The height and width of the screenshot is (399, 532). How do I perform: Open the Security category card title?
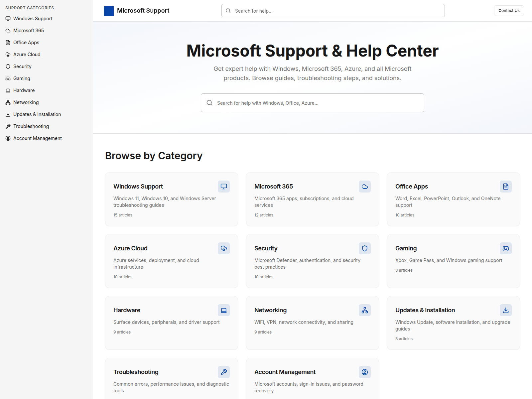point(266,248)
